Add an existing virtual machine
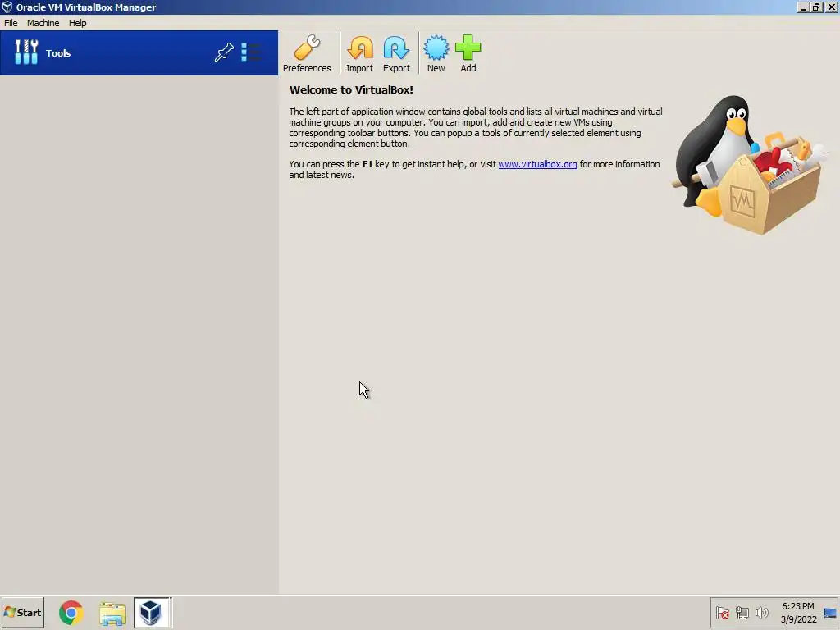 point(468,53)
